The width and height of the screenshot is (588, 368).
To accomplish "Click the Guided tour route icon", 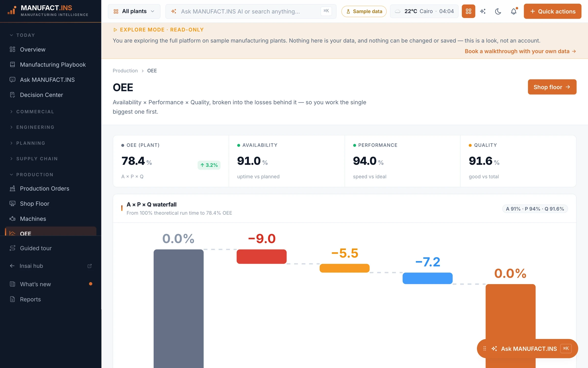I will click(12, 248).
